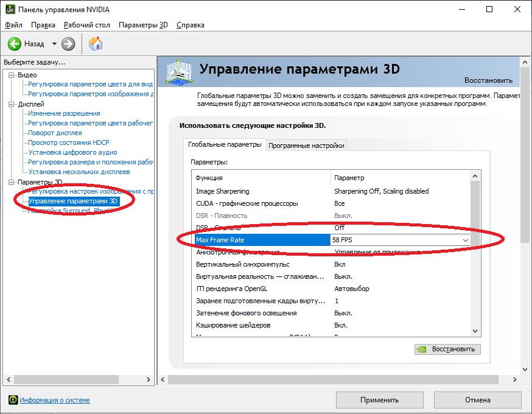Screen dimensions: 532x414
Task: Collapse the Дисплей tree section
Action: (12, 104)
